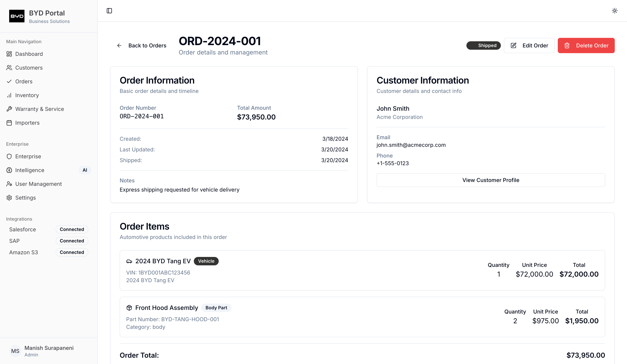Click the Order Total $73,950.00 amount
627x364 pixels.
(x=586, y=355)
